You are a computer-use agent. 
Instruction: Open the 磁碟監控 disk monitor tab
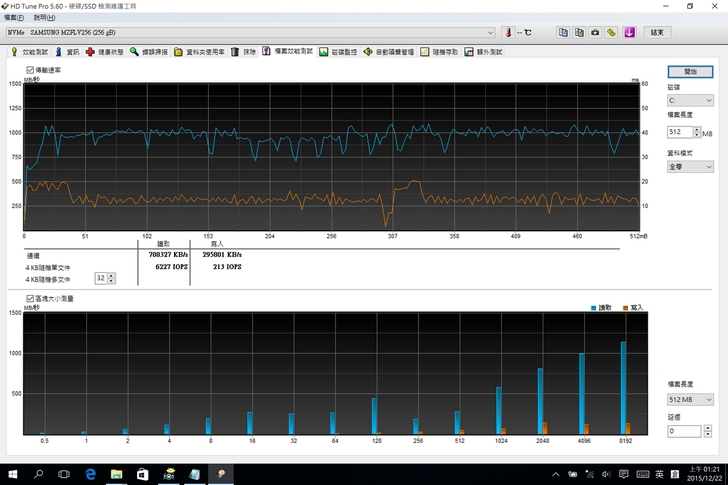coord(338,51)
